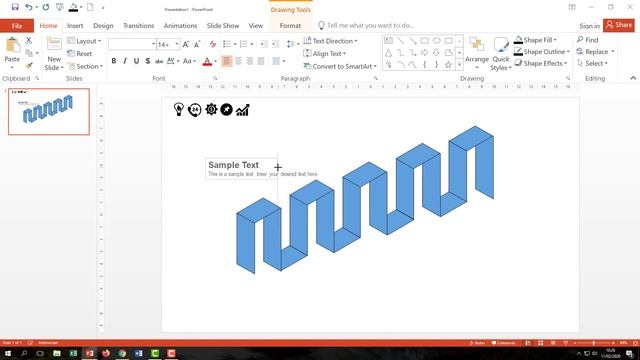Open the File tab
The height and width of the screenshot is (360, 640).
point(17,26)
